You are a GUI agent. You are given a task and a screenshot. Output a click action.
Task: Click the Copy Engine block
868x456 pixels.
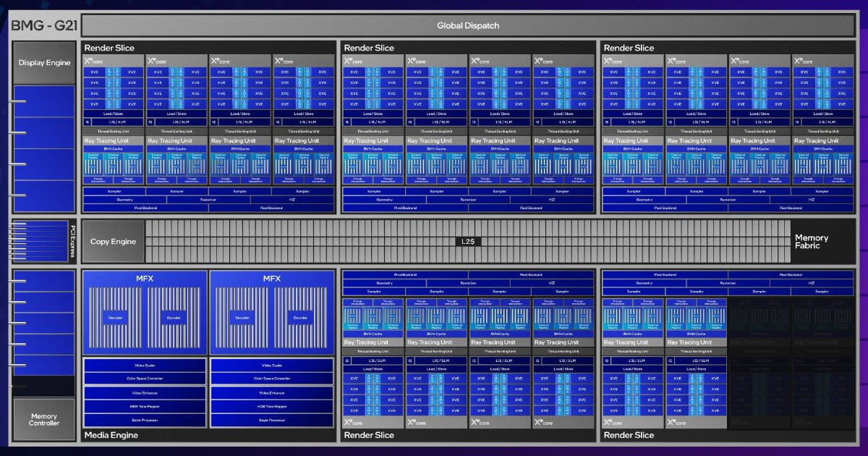[113, 241]
